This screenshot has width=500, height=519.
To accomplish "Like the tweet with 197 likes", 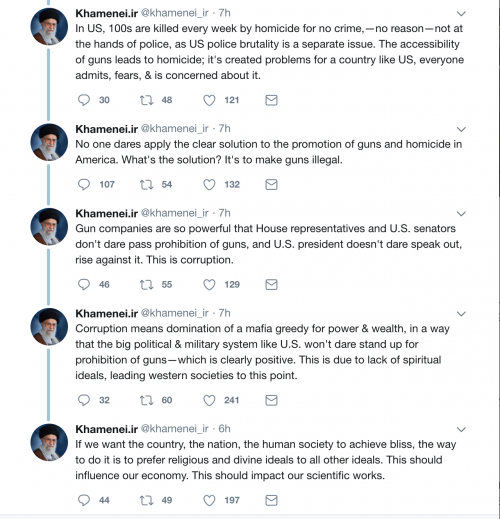I will coord(209,500).
